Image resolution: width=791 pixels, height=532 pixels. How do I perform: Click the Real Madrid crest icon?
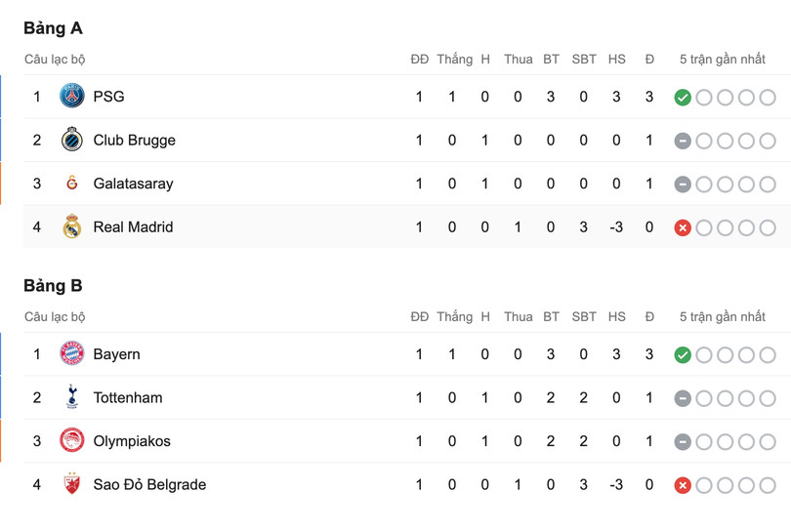pos(71,227)
